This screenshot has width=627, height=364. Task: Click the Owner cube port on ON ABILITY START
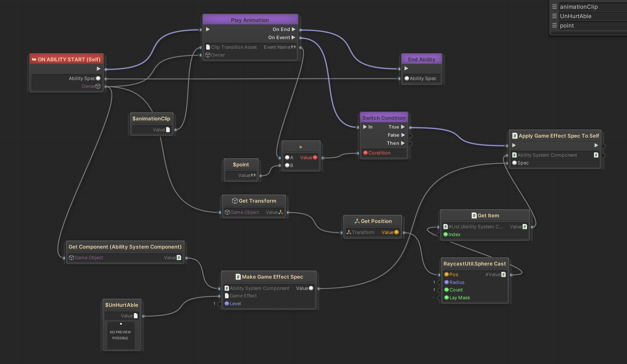(x=98, y=86)
